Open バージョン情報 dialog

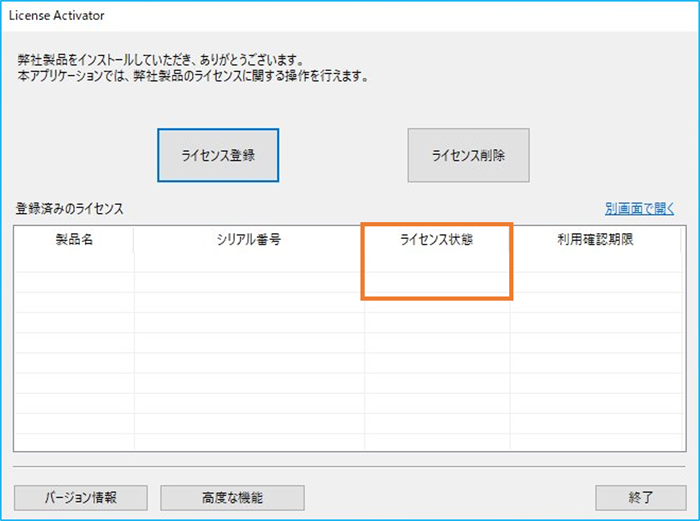pos(81,497)
